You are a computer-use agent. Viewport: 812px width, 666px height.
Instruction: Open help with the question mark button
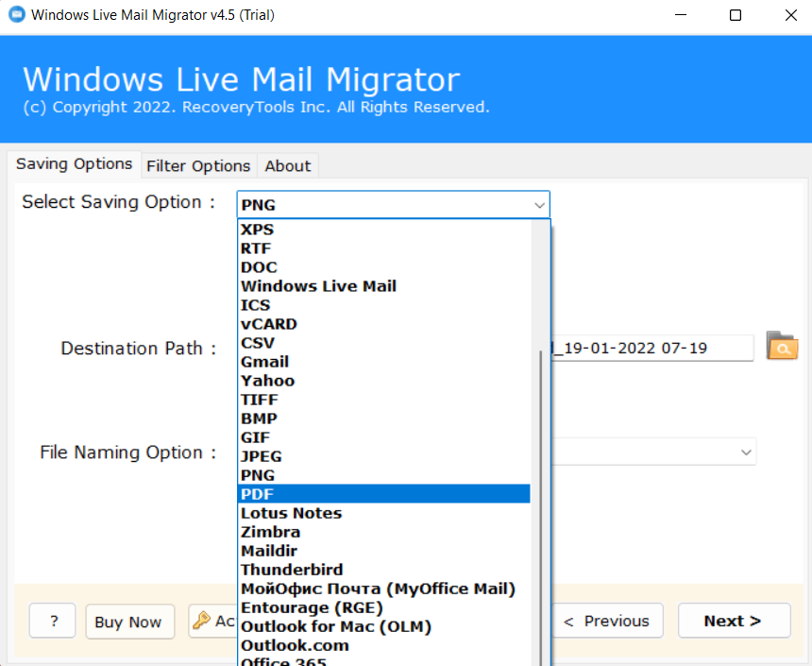[53, 621]
